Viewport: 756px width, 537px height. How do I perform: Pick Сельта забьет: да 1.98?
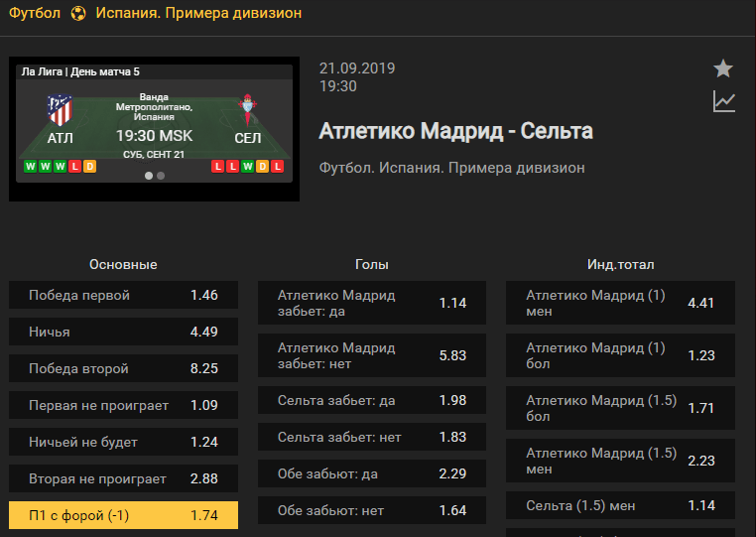point(372,400)
